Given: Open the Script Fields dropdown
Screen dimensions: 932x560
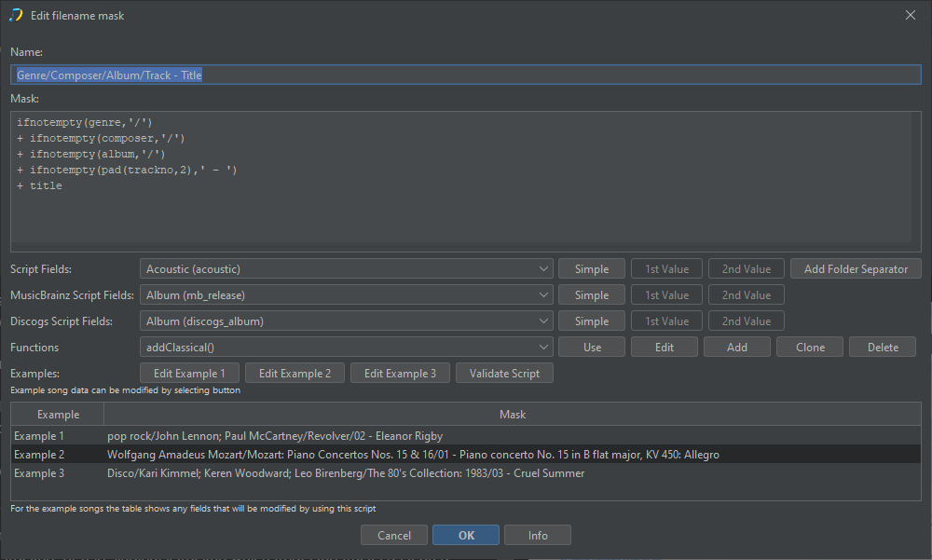Looking at the screenshot, I should pos(347,269).
